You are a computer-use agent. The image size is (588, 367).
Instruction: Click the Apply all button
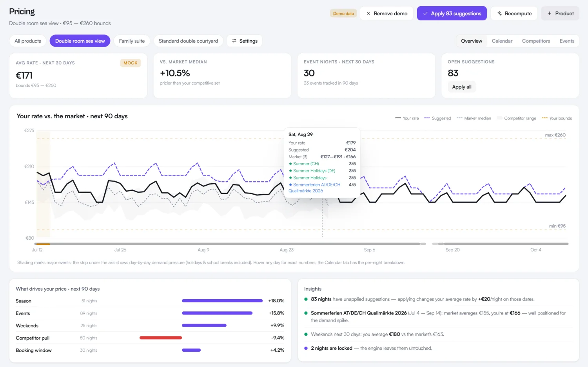point(462,87)
